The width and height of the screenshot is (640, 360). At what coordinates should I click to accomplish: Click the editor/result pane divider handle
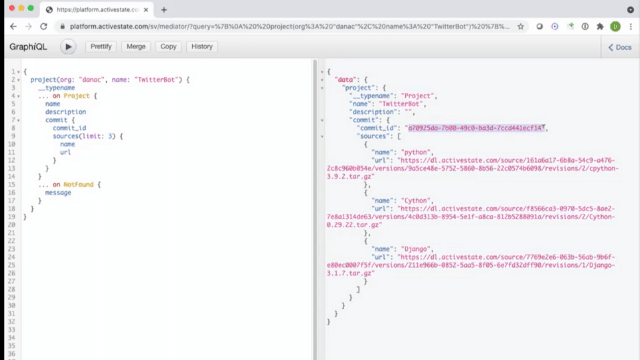coord(315,209)
